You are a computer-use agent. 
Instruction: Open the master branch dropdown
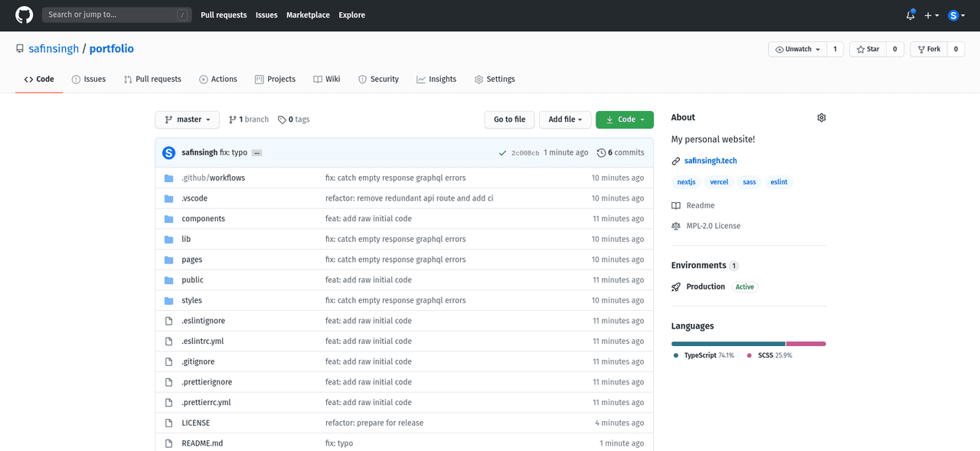[x=187, y=119]
